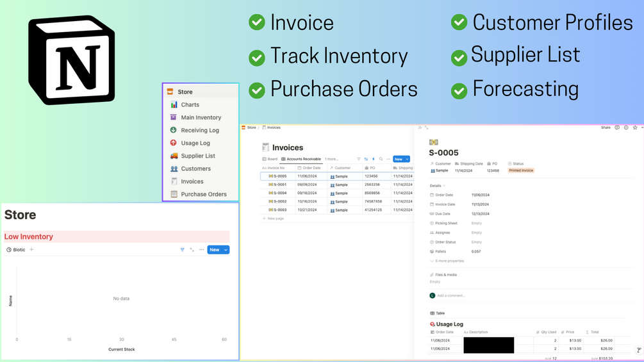
Task: Click the clock updates icon in S-0005 header
Action: point(626,128)
